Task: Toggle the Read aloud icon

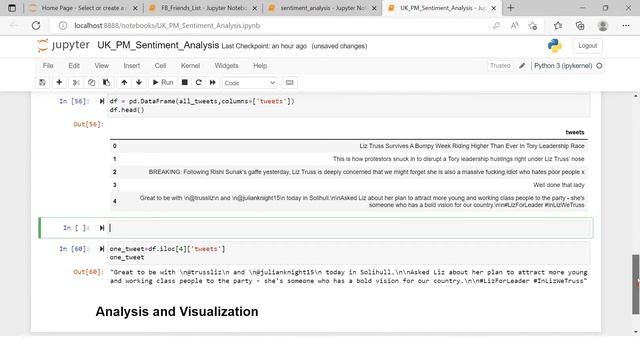Action: 514,25
